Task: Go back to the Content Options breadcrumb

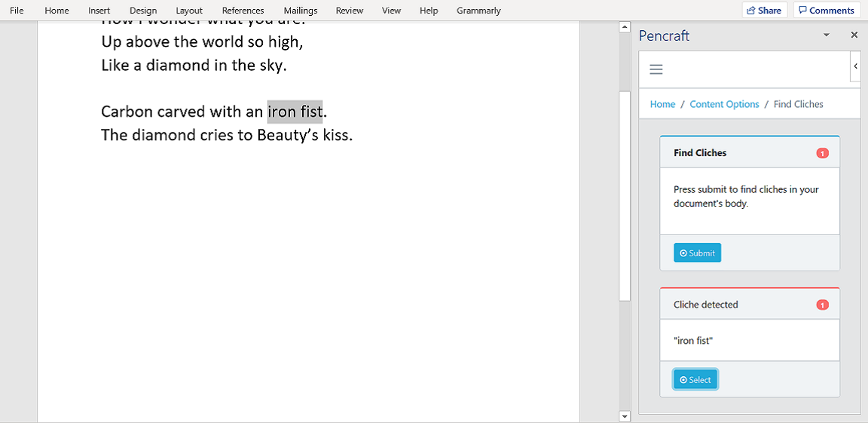Action: (724, 104)
